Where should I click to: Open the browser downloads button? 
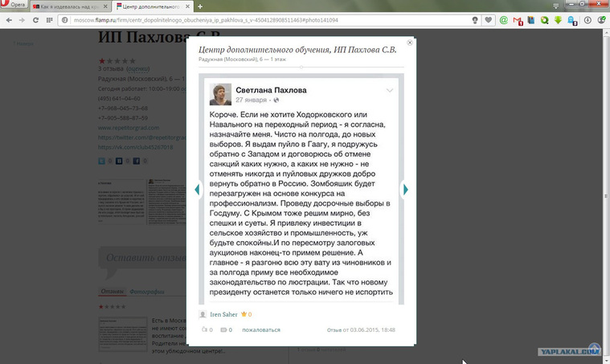pyautogui.click(x=587, y=20)
